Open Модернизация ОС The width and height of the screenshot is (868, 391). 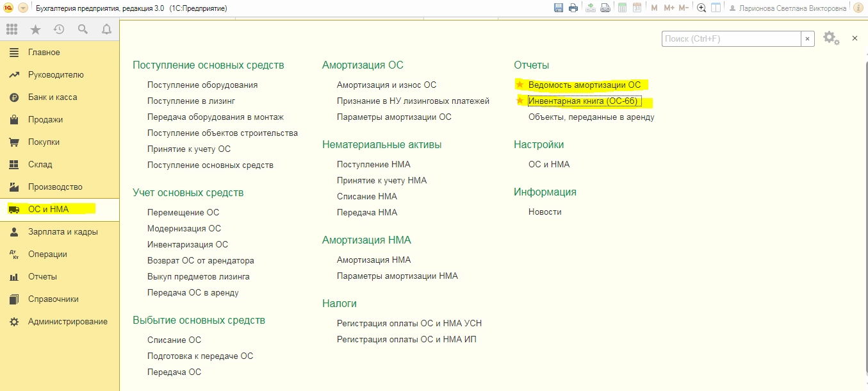tap(184, 228)
